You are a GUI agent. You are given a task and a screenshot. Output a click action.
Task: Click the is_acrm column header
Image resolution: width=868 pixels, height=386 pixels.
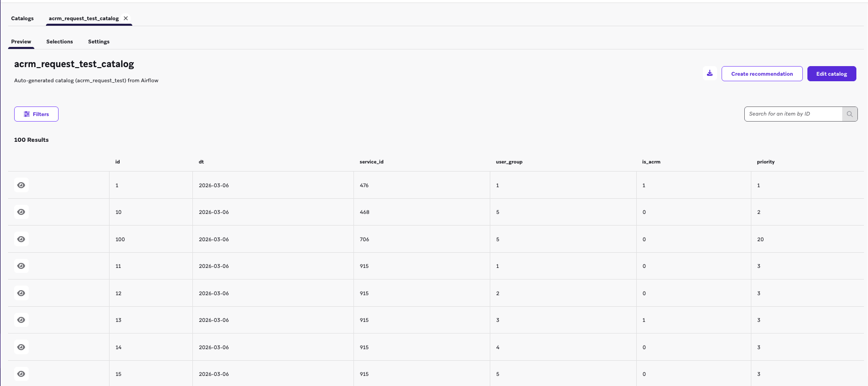(x=651, y=162)
